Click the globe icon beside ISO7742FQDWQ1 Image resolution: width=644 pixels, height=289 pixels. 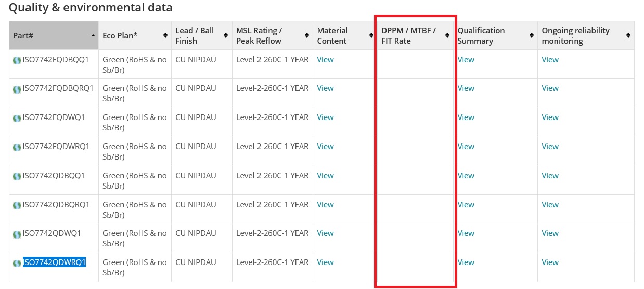pos(17,118)
